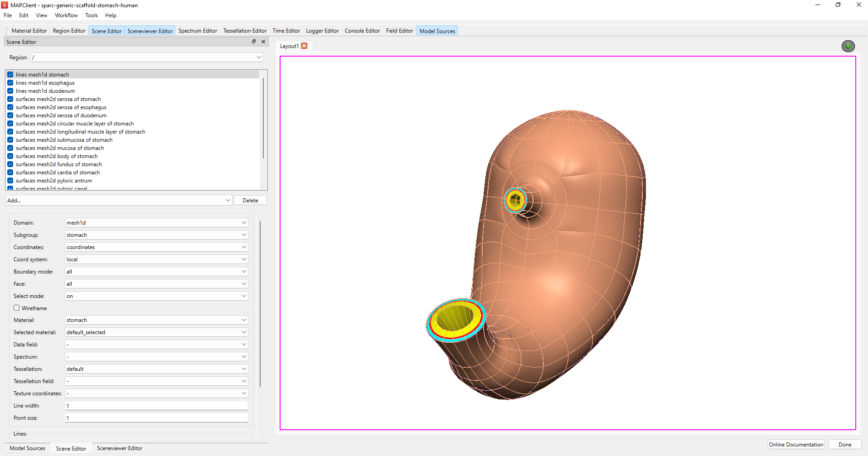Viewport: 868px width, 456px height.
Task: Open Online Documentation
Action: 796,444
